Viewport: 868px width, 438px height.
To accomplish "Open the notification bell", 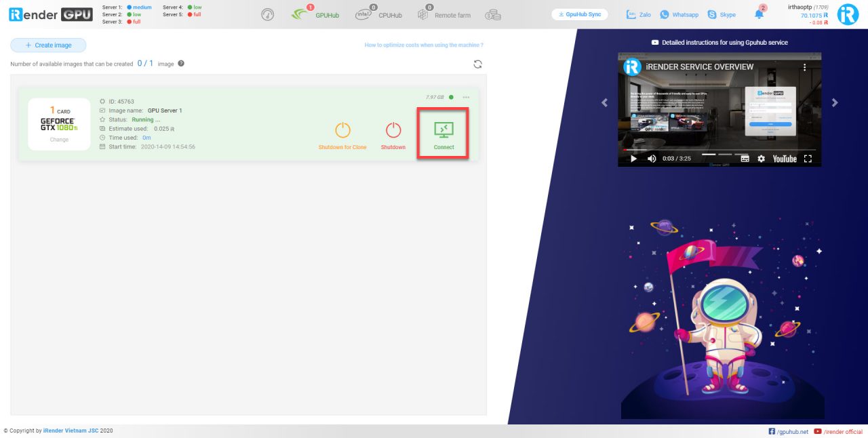I will [759, 14].
